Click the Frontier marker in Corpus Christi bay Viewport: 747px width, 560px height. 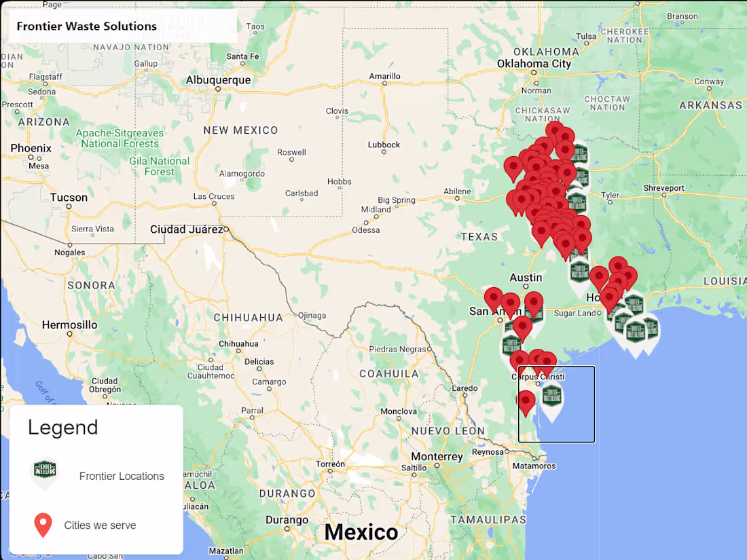(x=551, y=396)
